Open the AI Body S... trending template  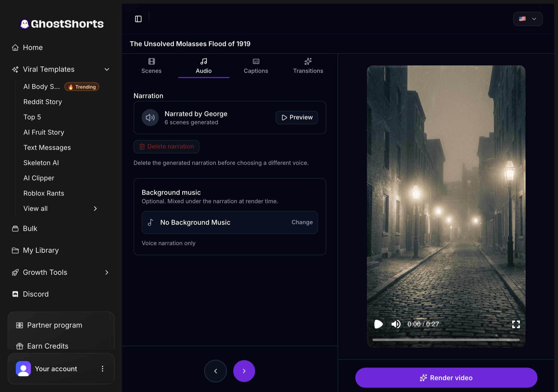(x=60, y=87)
